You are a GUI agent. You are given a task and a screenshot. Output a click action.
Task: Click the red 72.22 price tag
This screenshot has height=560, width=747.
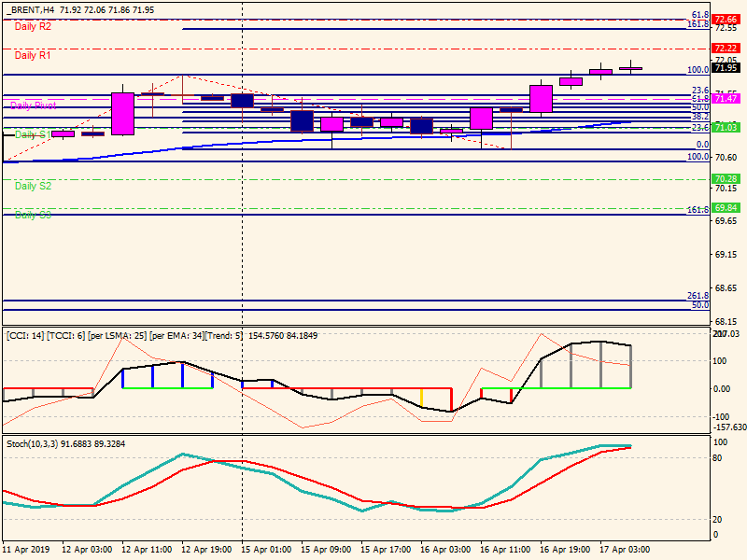[726, 49]
